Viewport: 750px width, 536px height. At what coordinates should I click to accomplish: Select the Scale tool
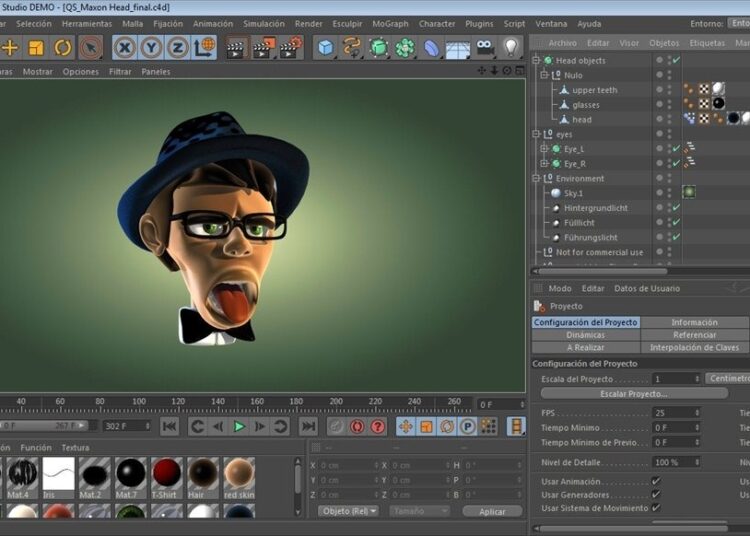[36, 48]
